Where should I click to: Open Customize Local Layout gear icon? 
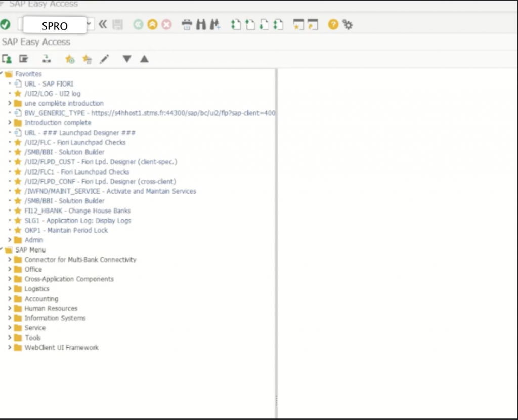pyautogui.click(x=348, y=24)
